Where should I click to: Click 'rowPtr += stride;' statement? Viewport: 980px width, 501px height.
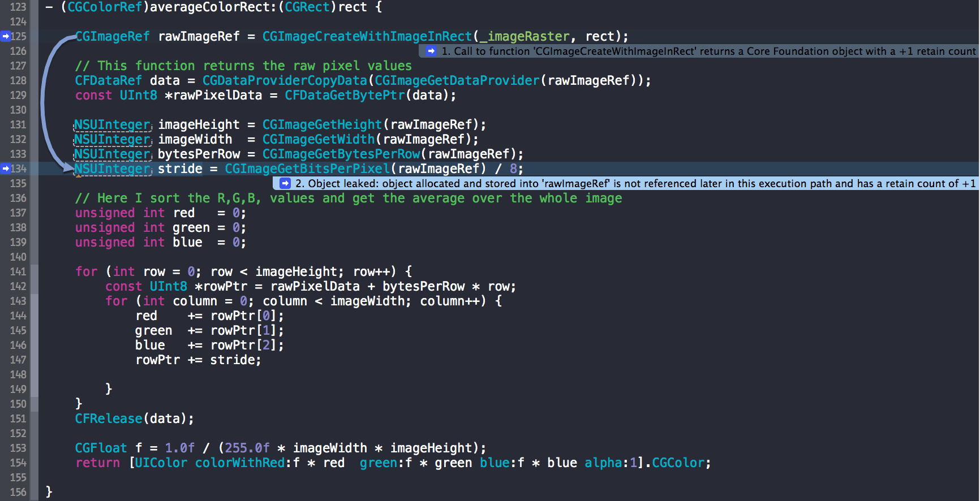coord(198,360)
